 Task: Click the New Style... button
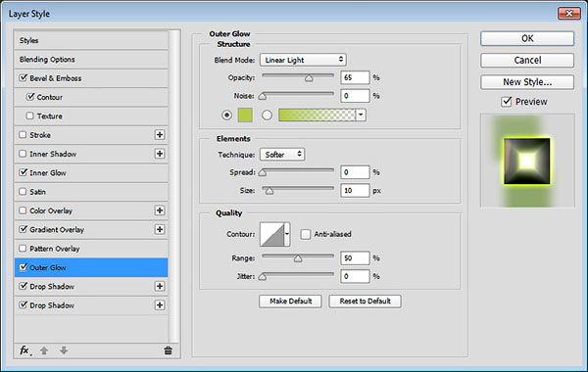pyautogui.click(x=527, y=81)
